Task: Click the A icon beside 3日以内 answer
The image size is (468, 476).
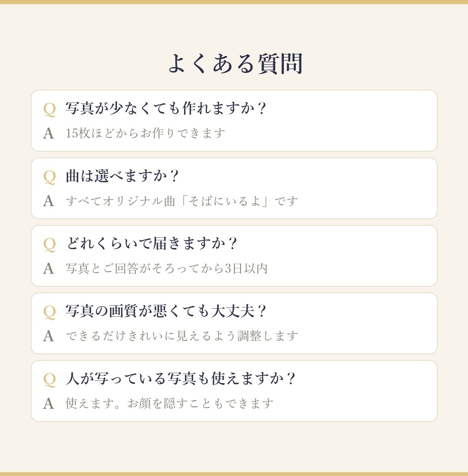Action: point(48,269)
